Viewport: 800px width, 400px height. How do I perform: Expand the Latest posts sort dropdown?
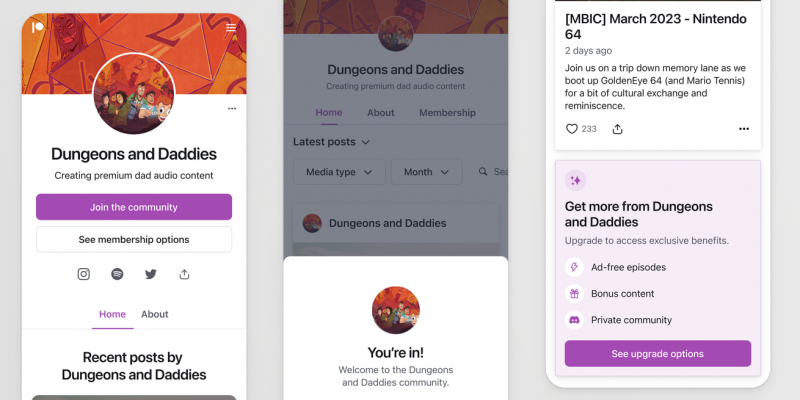(331, 142)
